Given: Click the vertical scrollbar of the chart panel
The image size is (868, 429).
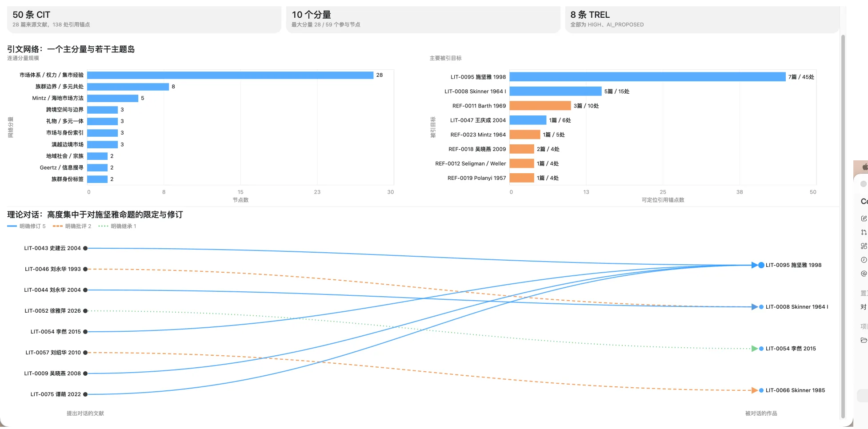Looking at the screenshot, I should click(843, 226).
